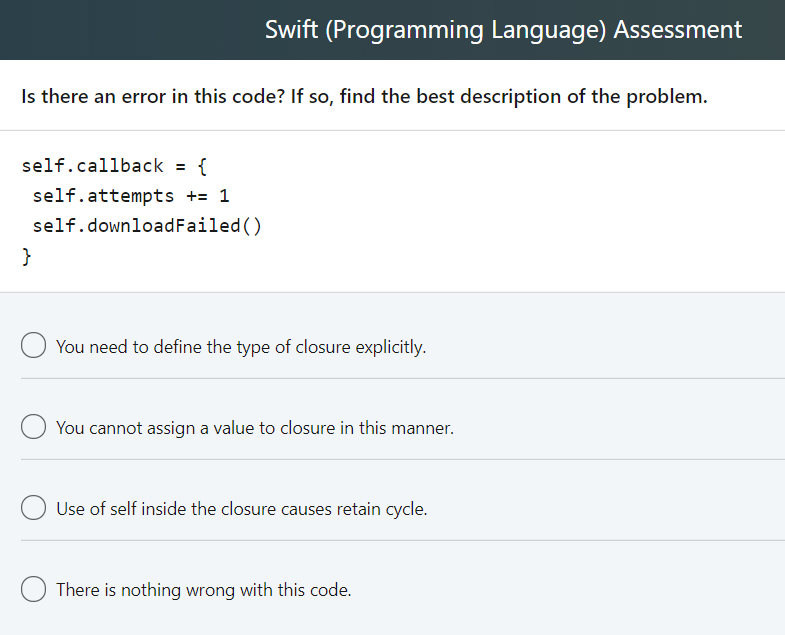785x635 pixels.
Task: Click the opening curly brace after equals sign
Action: 202,166
